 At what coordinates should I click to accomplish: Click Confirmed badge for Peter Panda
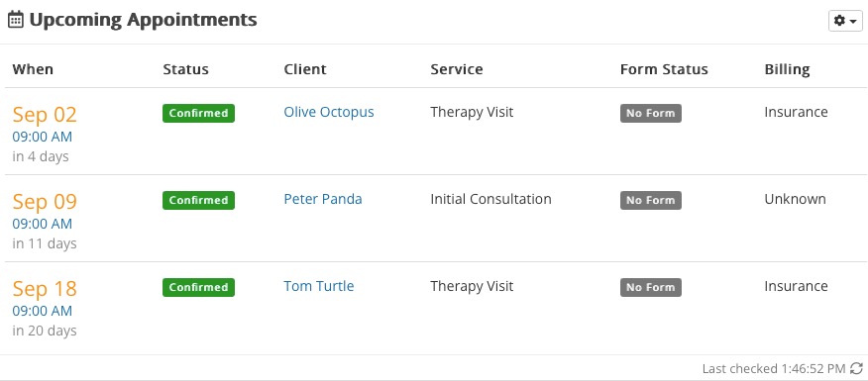pos(199,200)
